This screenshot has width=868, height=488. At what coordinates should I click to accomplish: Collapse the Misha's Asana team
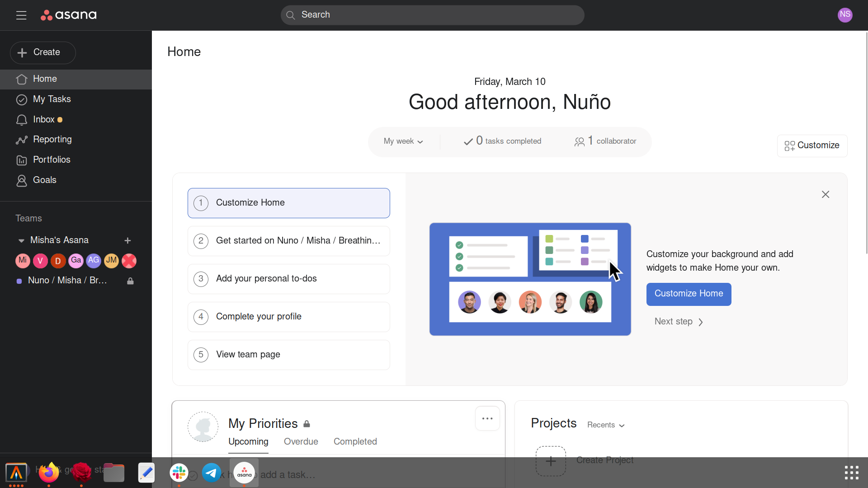[21, 240]
